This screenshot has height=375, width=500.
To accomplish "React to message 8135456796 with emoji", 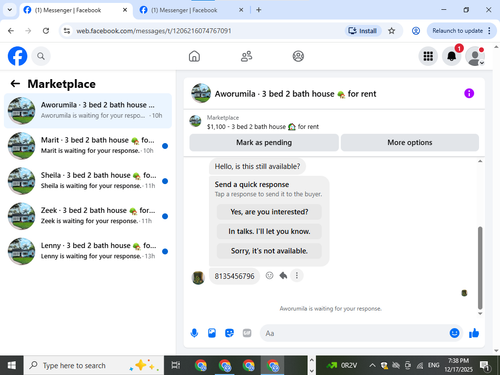I will click(269, 275).
